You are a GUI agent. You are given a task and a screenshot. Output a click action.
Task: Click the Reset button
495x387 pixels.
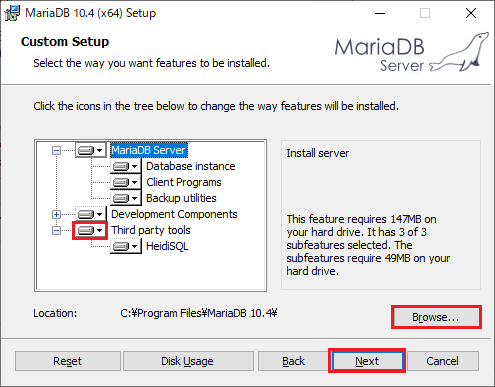coord(68,361)
